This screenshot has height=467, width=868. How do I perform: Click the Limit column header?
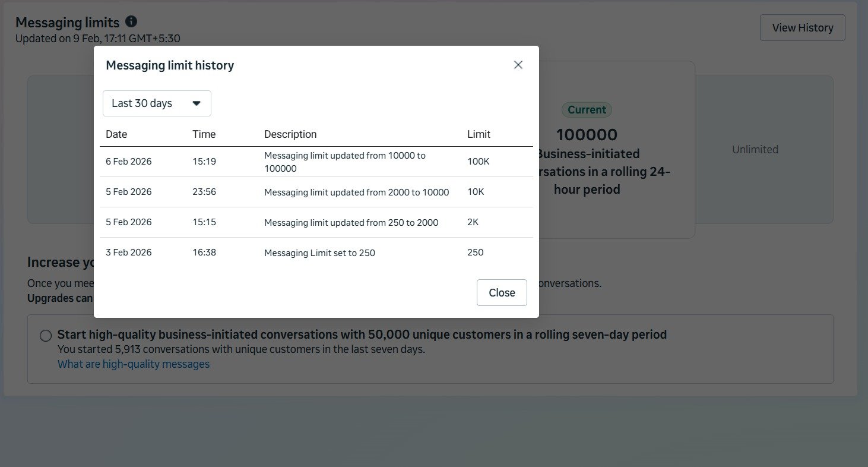click(x=479, y=134)
